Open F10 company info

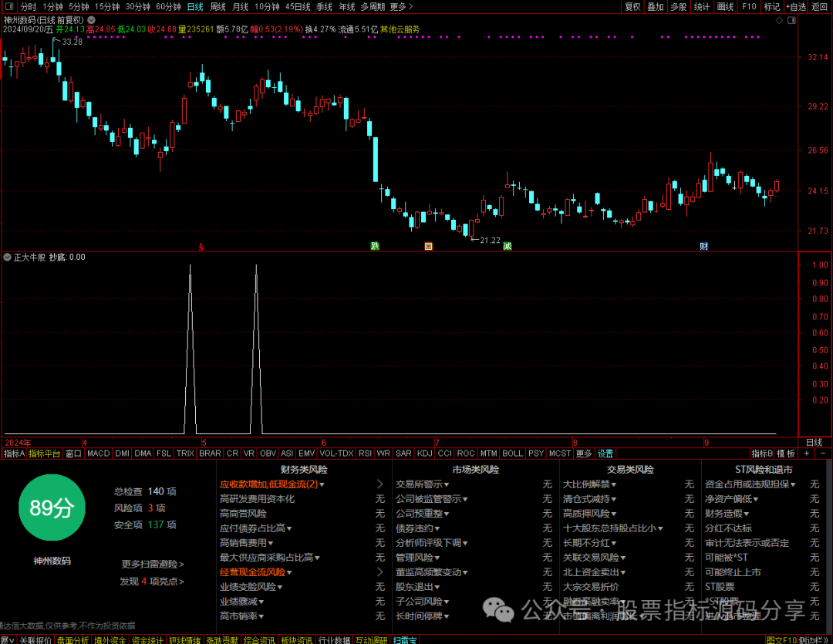click(749, 6)
